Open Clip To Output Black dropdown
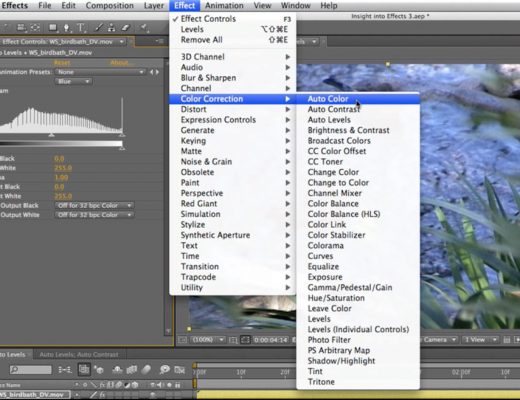The image size is (520, 400). pyautogui.click(x=95, y=206)
